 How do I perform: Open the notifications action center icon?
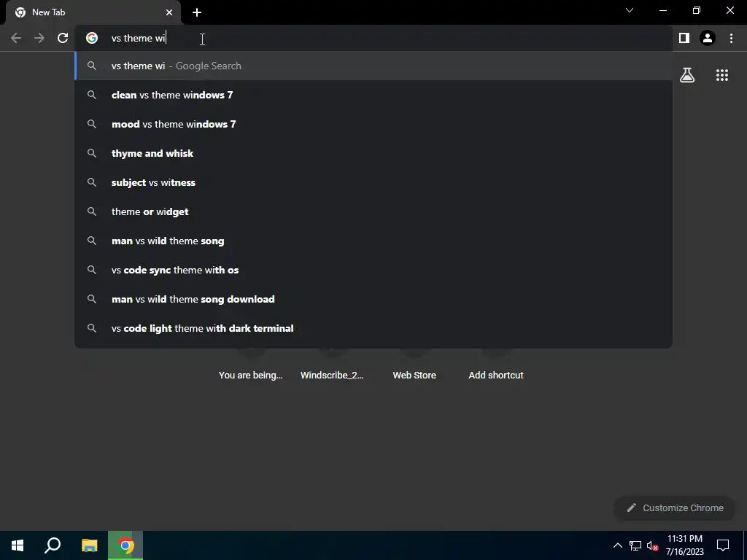tap(723, 545)
